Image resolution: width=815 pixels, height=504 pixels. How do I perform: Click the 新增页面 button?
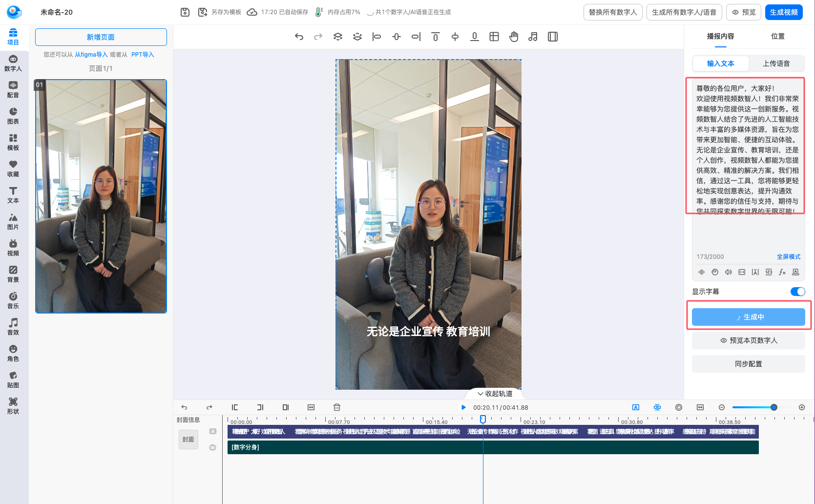[x=101, y=37]
